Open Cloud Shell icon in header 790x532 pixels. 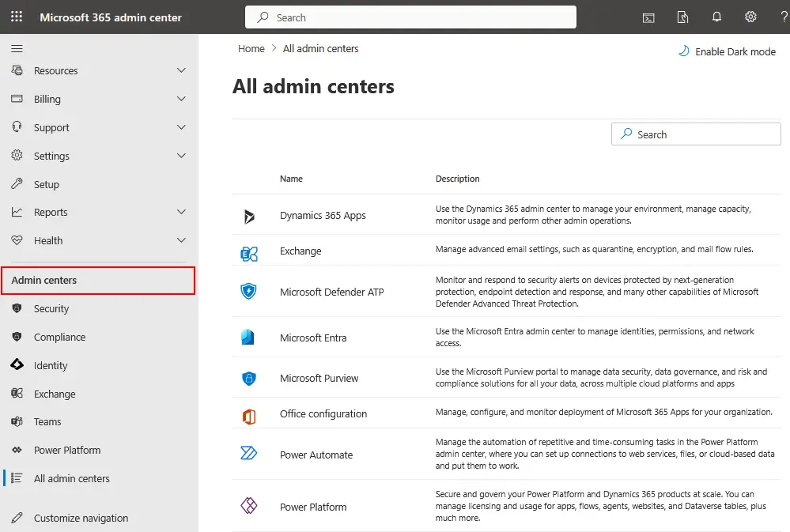[648, 18]
